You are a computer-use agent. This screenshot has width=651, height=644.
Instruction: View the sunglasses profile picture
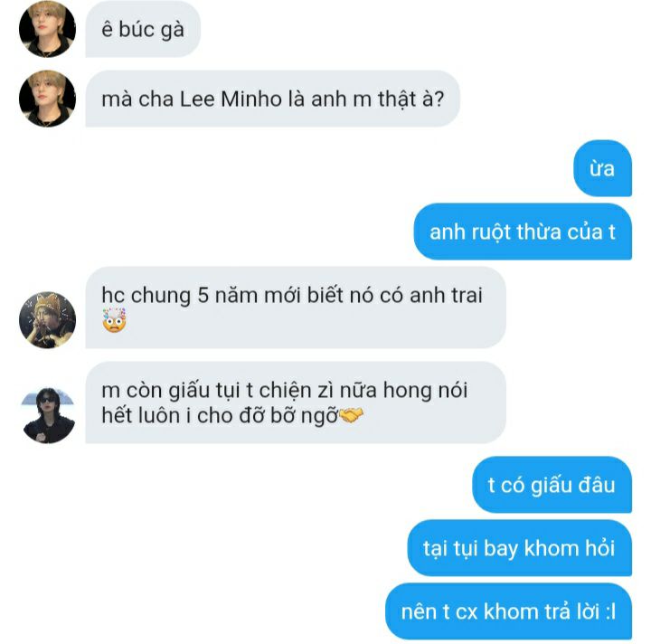point(47,415)
